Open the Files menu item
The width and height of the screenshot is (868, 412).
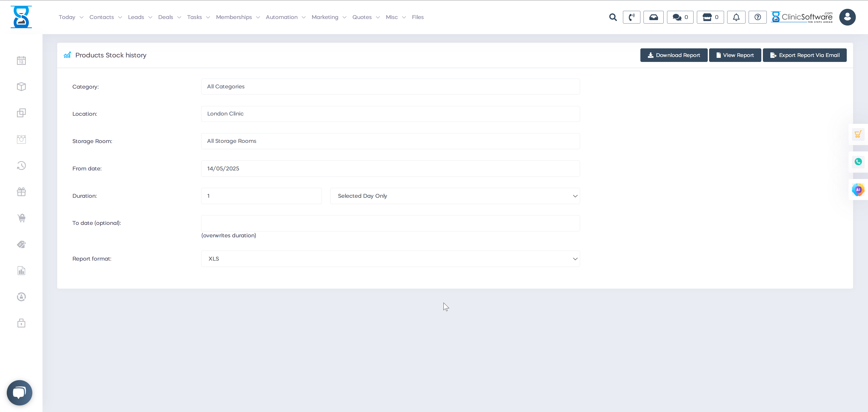pos(417,17)
